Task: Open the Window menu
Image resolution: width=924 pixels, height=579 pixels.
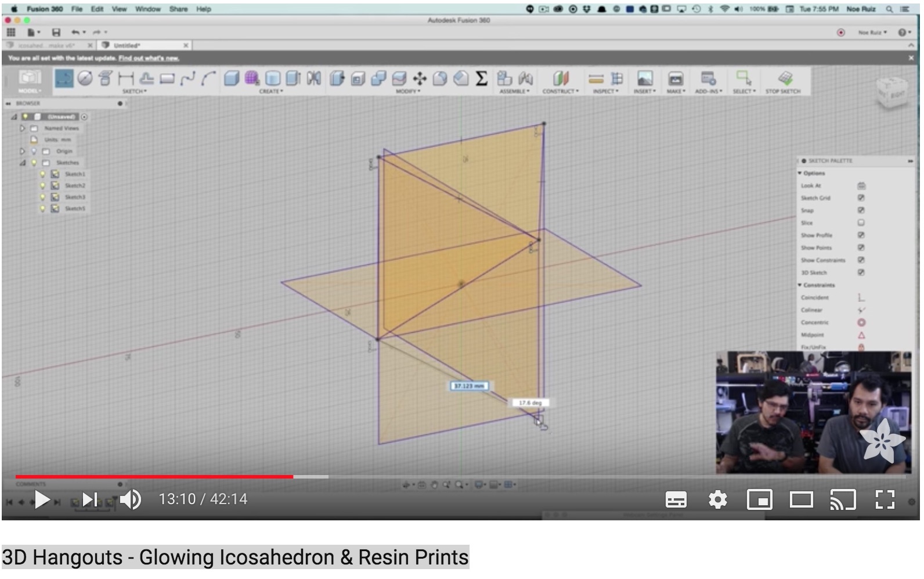Action: (x=148, y=9)
